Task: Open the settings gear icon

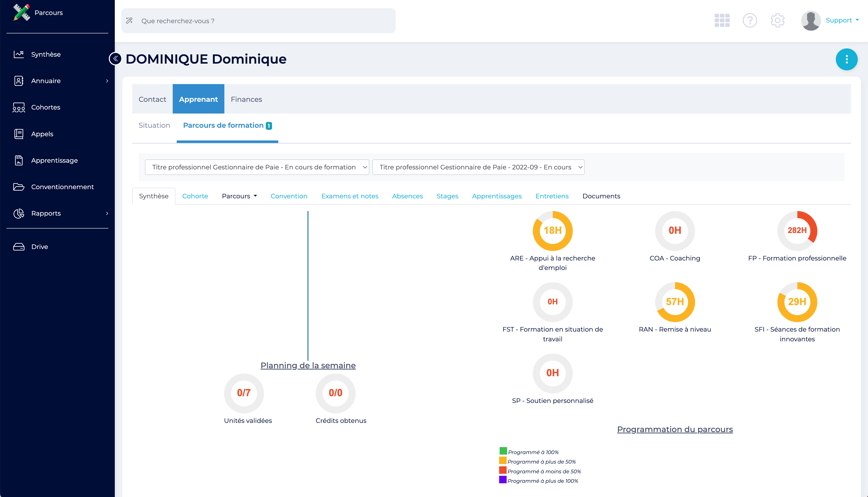Action: (777, 20)
